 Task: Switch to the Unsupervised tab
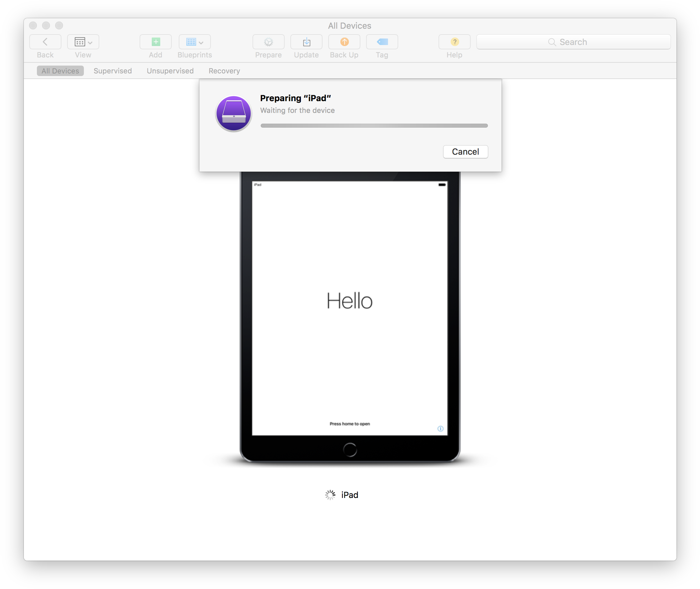(170, 71)
